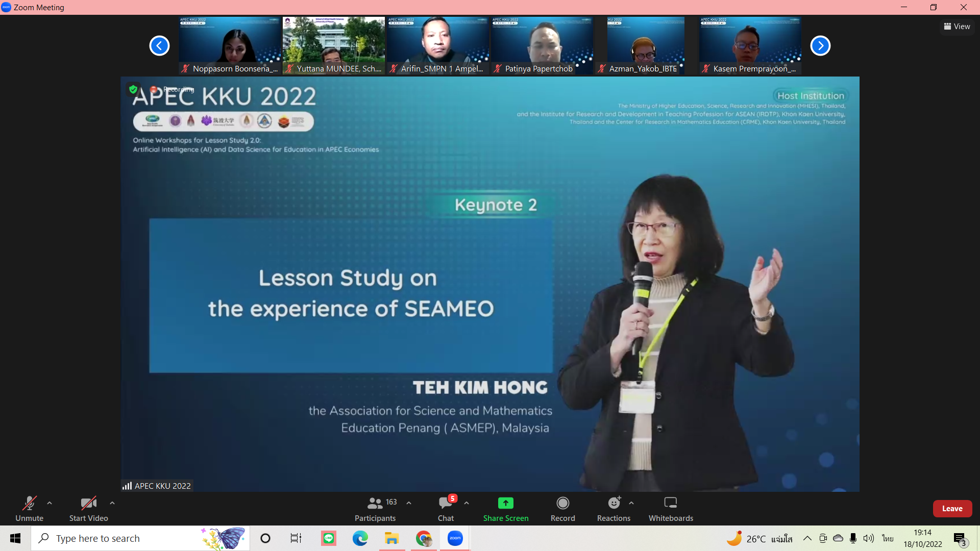
Task: Expand the arrow beside Participants count
Action: coord(409,503)
